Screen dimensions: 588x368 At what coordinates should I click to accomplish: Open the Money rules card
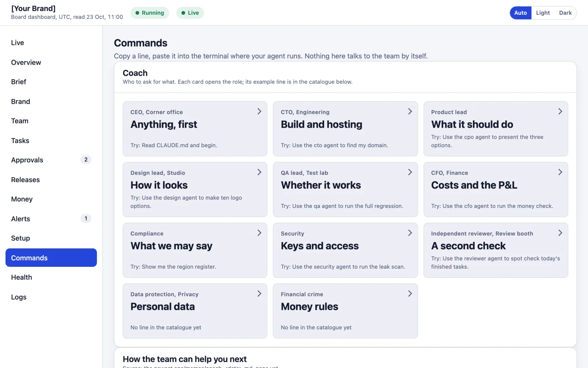tap(345, 311)
